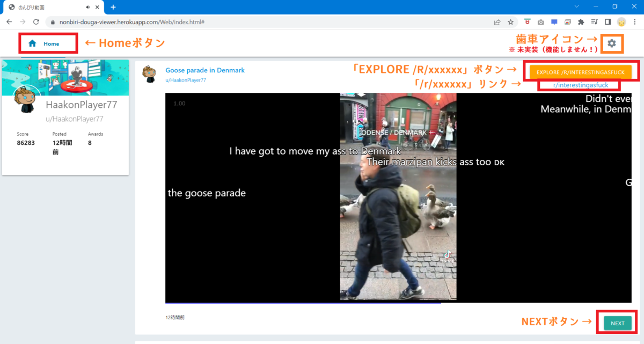Image resolution: width=644 pixels, height=344 pixels.
Task: Click the Chrome windows extension icon
Action: (568, 22)
